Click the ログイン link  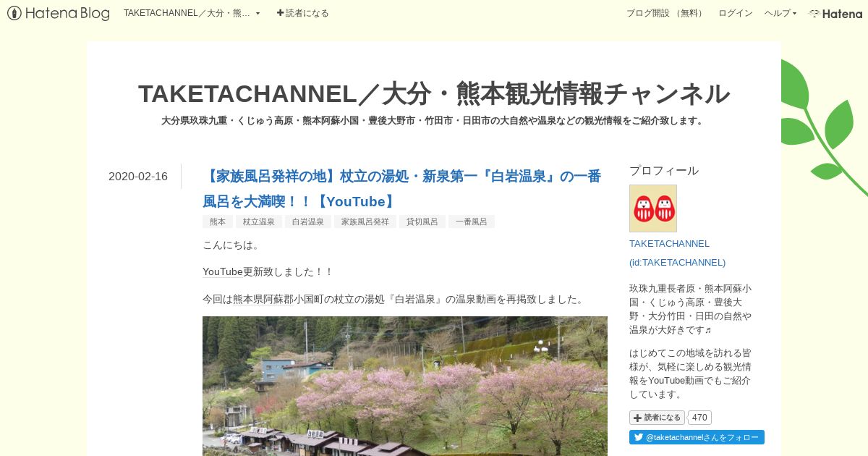(x=736, y=13)
